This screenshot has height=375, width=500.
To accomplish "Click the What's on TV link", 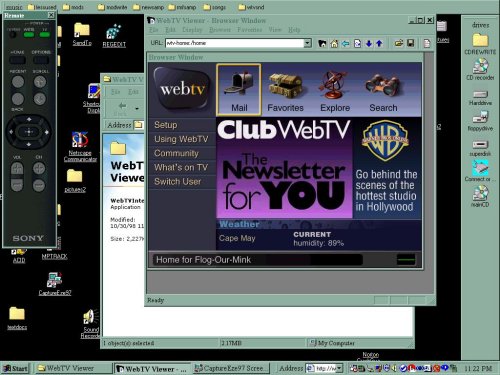I will pyautogui.click(x=181, y=167).
